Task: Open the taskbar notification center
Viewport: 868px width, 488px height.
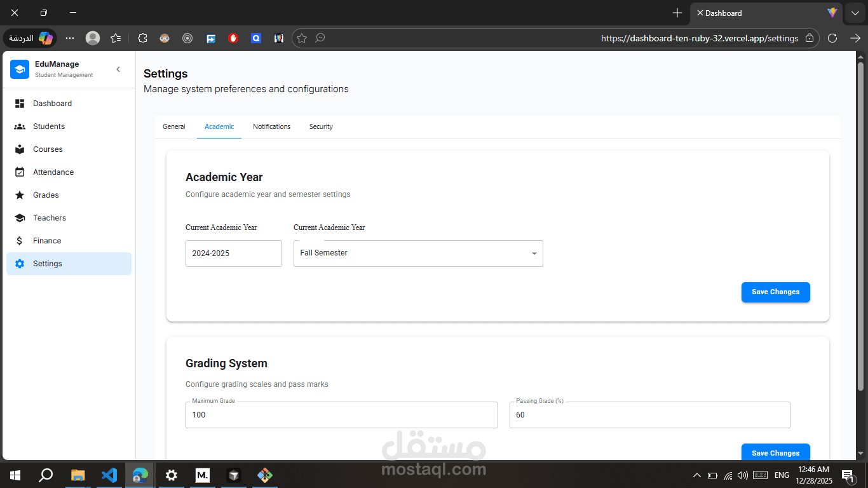Action: [x=848, y=475]
